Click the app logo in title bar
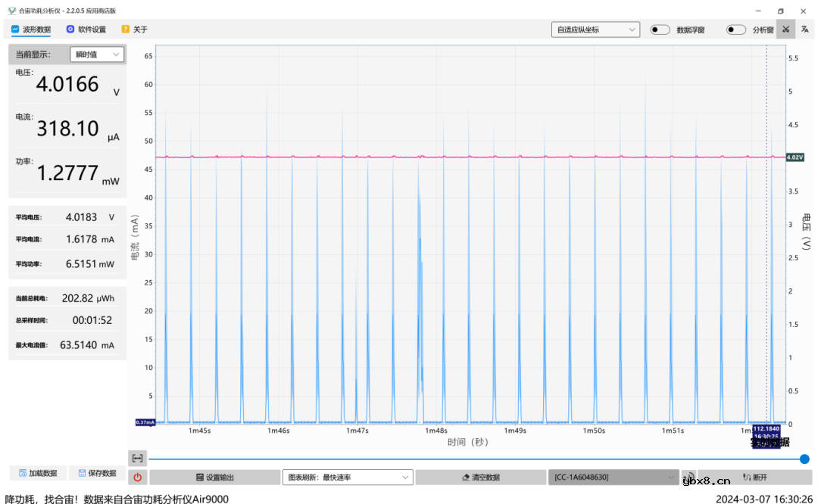The image size is (818, 504). pos(11,11)
